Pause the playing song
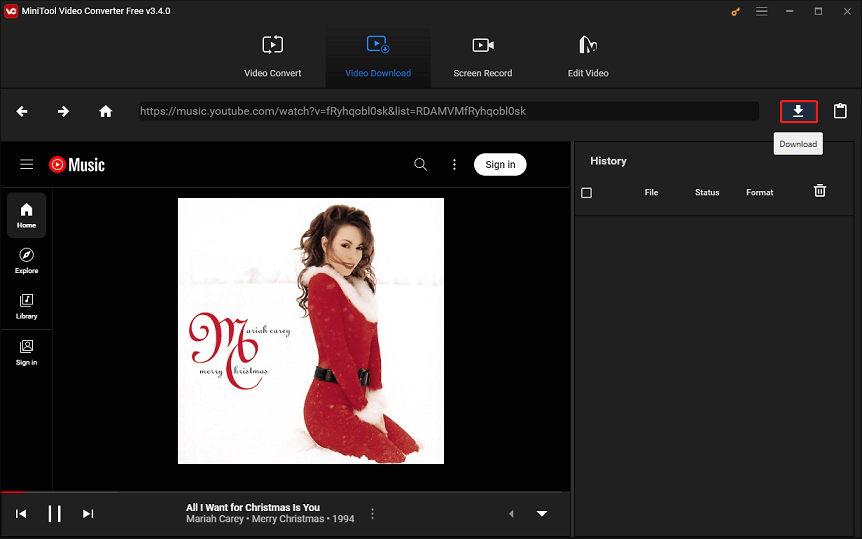The height and width of the screenshot is (539, 862). pyautogui.click(x=54, y=514)
